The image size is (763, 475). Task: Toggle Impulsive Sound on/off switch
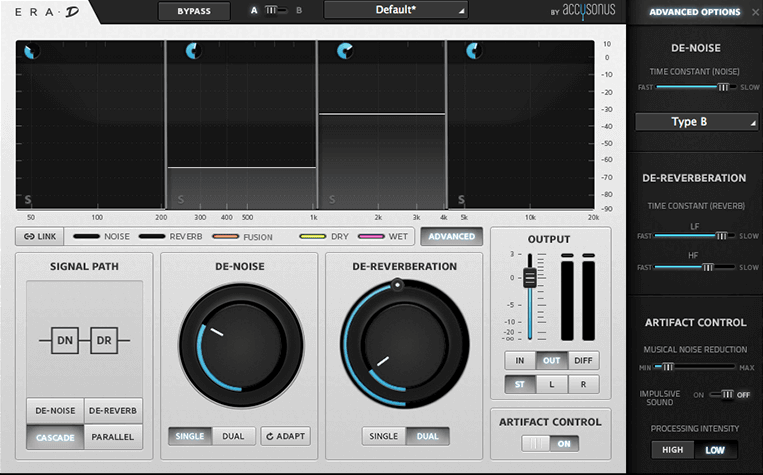coord(723,394)
